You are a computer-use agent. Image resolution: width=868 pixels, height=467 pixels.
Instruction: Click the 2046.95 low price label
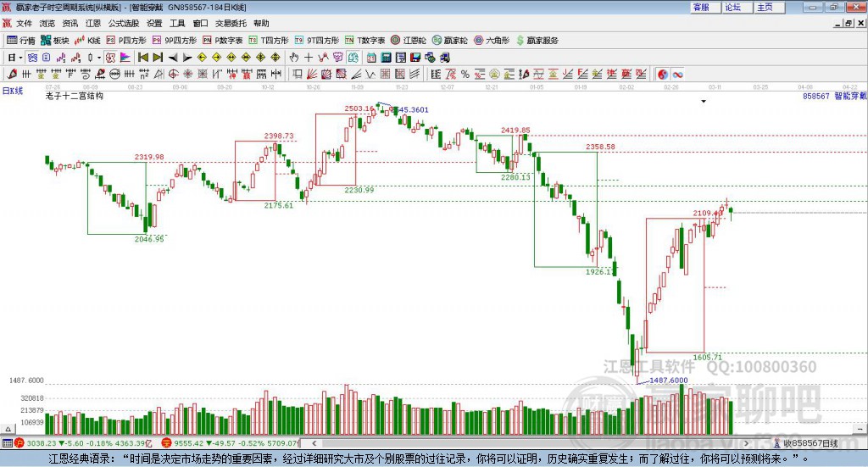pyautogui.click(x=149, y=239)
